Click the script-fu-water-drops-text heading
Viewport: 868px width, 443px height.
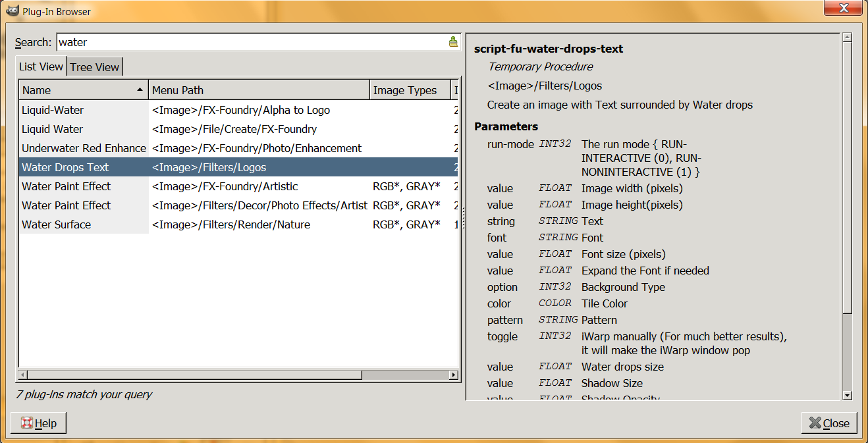tap(549, 49)
